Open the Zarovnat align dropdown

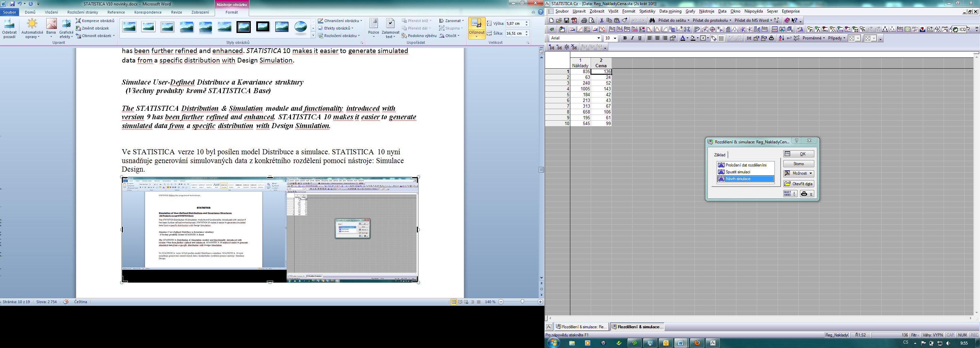[452, 20]
